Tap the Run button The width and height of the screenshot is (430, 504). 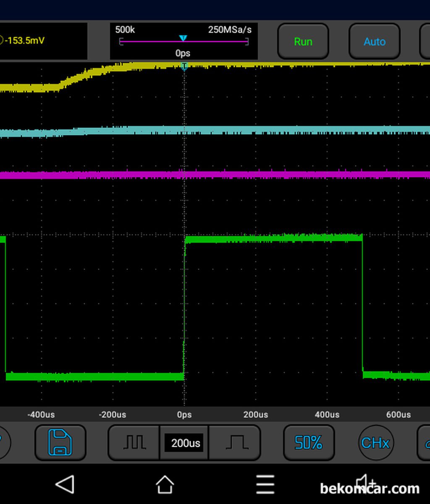point(303,42)
